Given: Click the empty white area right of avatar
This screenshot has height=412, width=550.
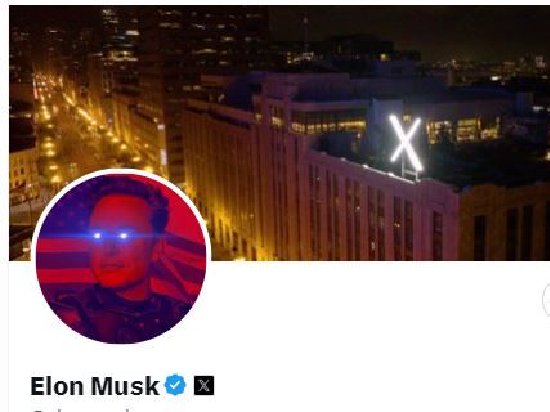Looking at the screenshot, I should click(368, 316).
